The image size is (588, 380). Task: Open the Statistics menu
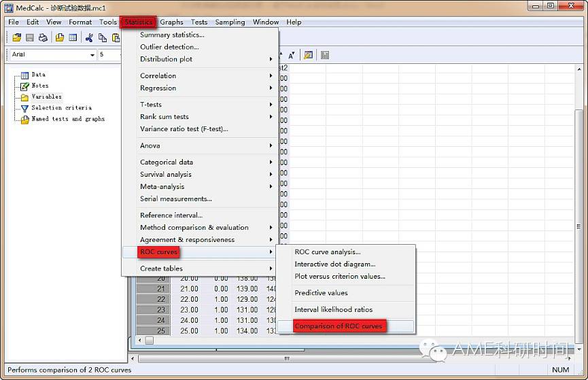pos(139,22)
